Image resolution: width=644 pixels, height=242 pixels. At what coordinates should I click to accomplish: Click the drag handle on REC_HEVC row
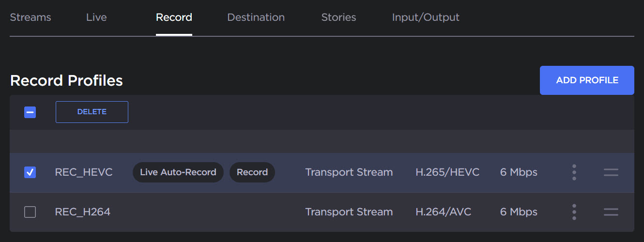[x=611, y=172]
